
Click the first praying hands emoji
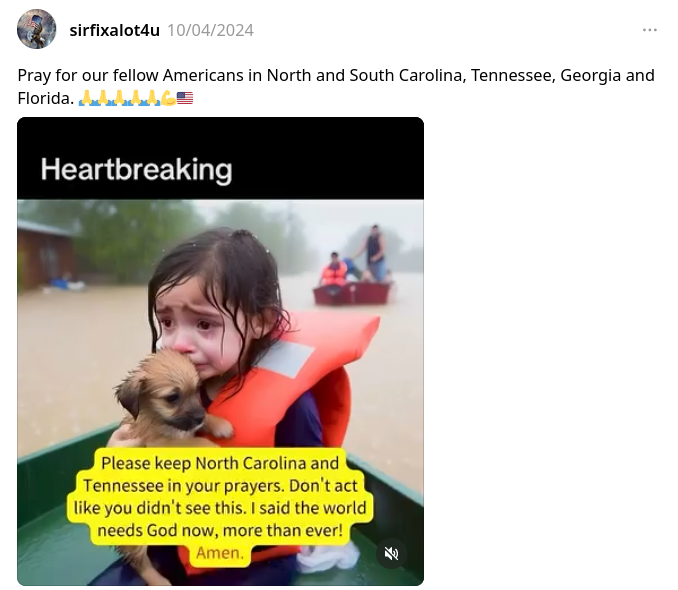[86, 98]
